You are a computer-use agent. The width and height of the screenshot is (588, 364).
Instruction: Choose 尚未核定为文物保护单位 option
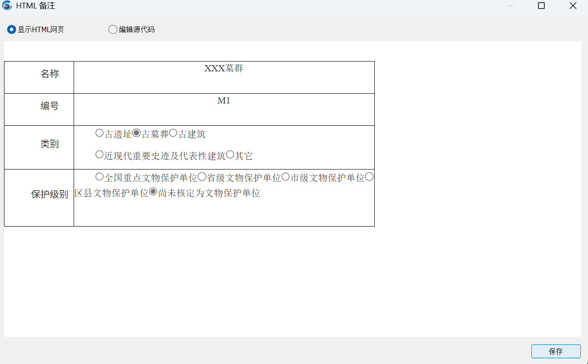pos(153,192)
